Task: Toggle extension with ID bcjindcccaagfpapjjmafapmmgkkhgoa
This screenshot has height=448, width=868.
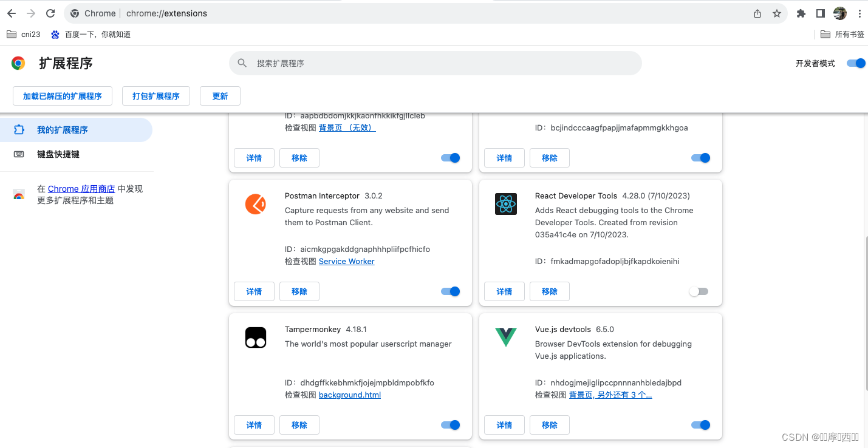Action: 701,158
